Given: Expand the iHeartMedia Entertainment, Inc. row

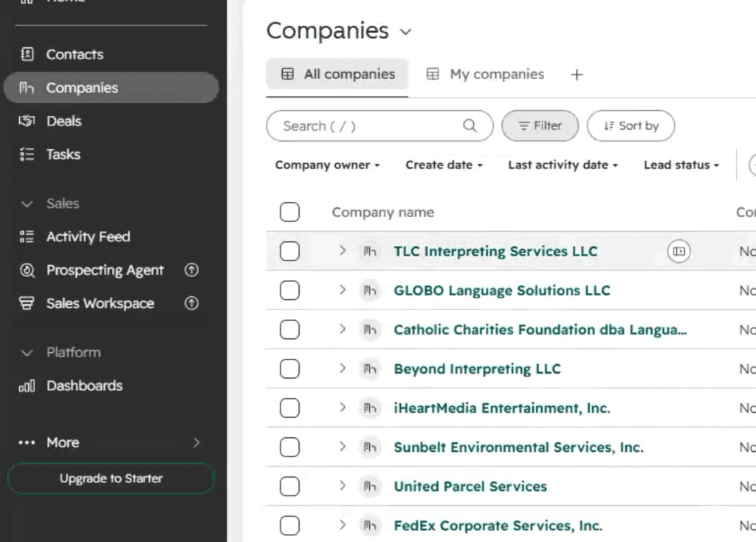Looking at the screenshot, I should [343, 408].
